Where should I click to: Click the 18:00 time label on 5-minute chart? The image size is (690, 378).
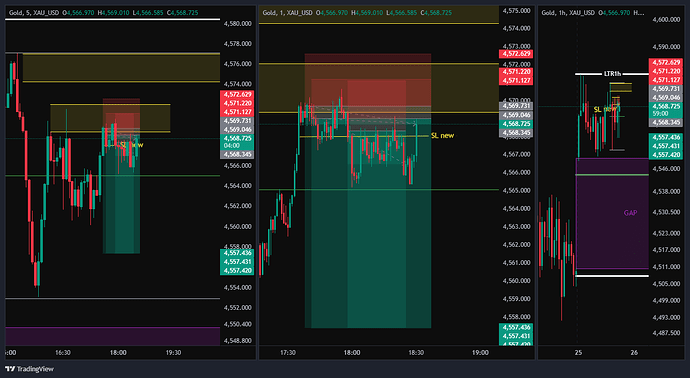118,353
